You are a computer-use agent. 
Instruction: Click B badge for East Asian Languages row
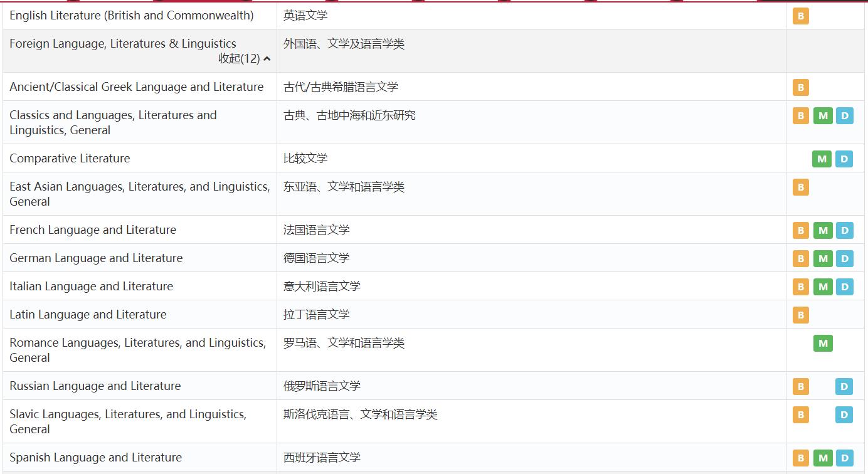click(x=800, y=187)
